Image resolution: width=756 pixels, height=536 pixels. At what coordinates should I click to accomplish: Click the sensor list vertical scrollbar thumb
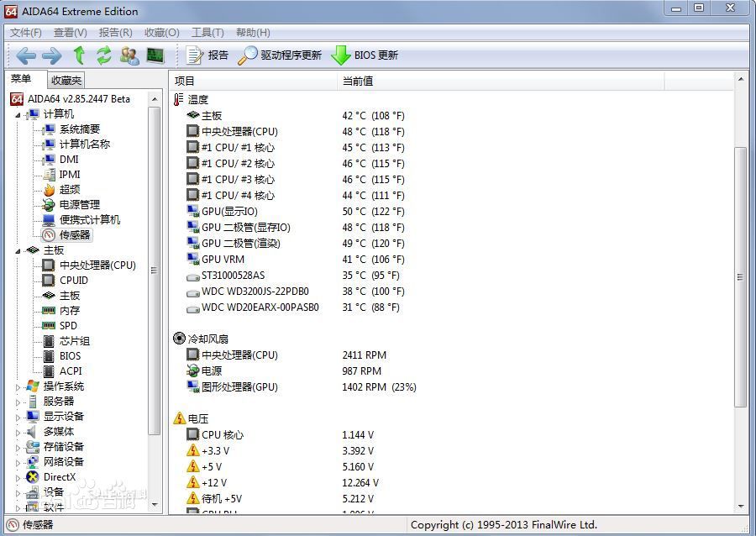740,276
